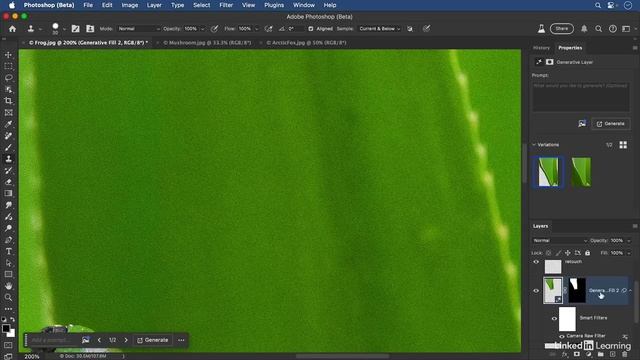Open notifications bell icon
Image resolution: width=640 pixels, height=360 pixels.
[x=584, y=29]
